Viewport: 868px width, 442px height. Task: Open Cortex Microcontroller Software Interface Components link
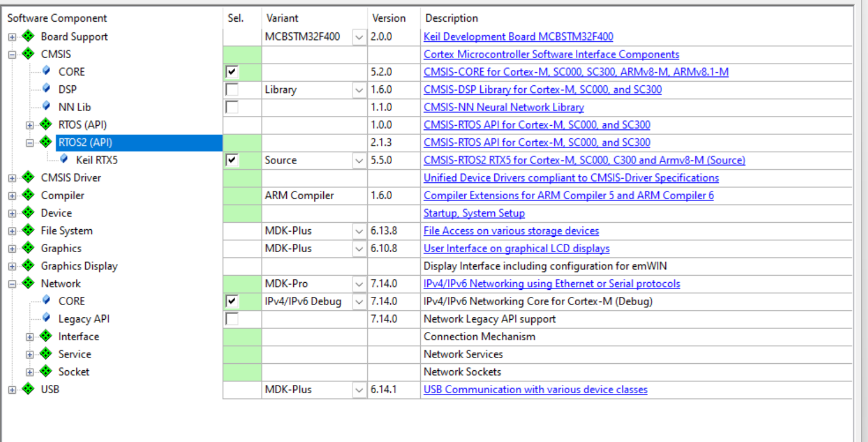(x=551, y=54)
